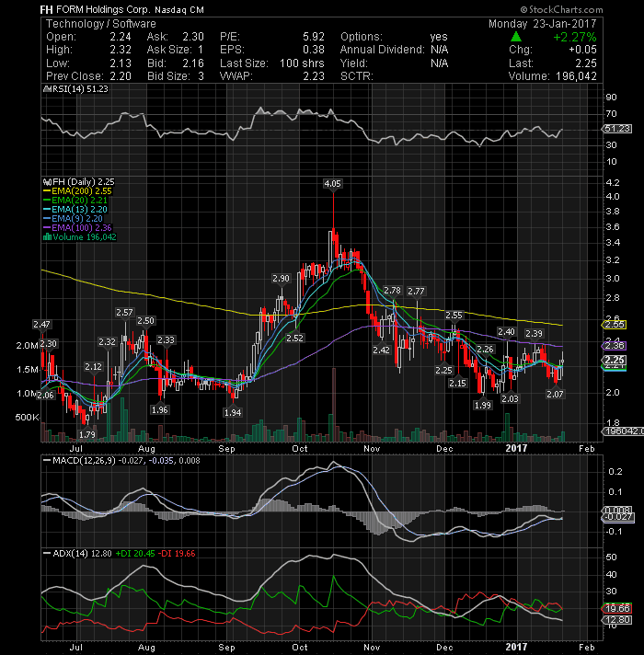
Task: Click the 2.90 price annotation
Action: pos(281,278)
